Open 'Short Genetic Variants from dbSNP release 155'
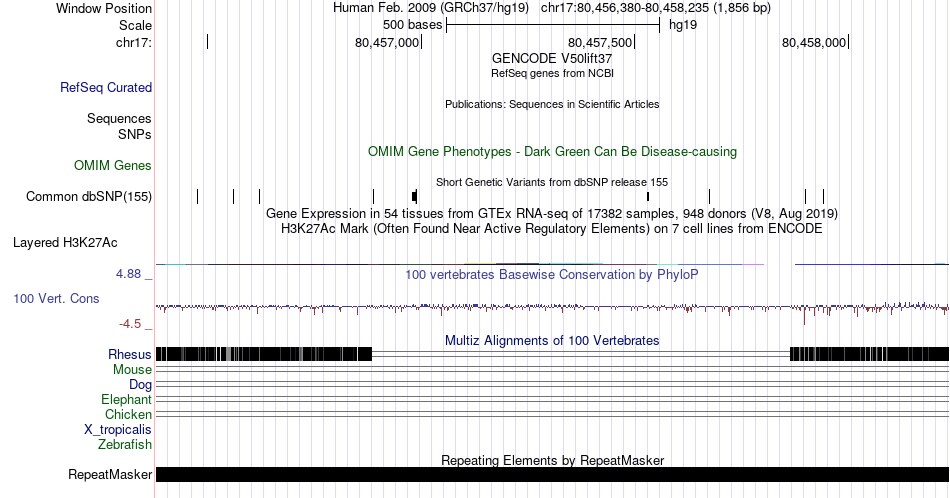The width and height of the screenshot is (950, 498). 552,182
